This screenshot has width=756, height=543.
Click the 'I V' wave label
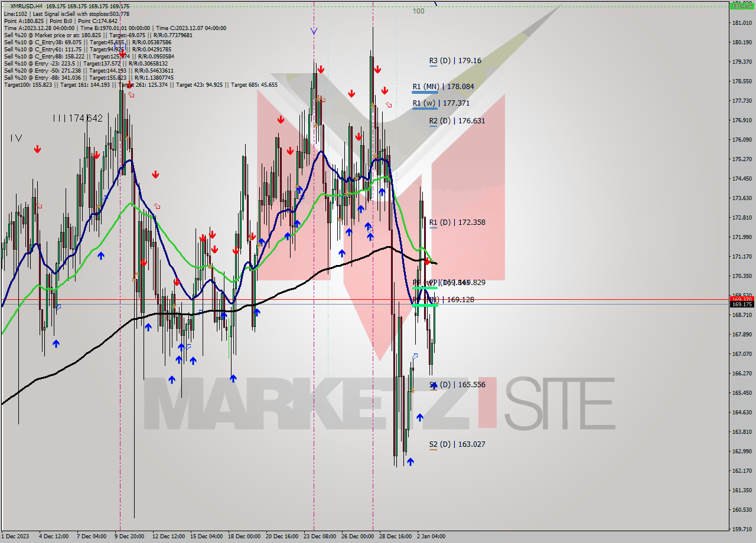(16, 138)
